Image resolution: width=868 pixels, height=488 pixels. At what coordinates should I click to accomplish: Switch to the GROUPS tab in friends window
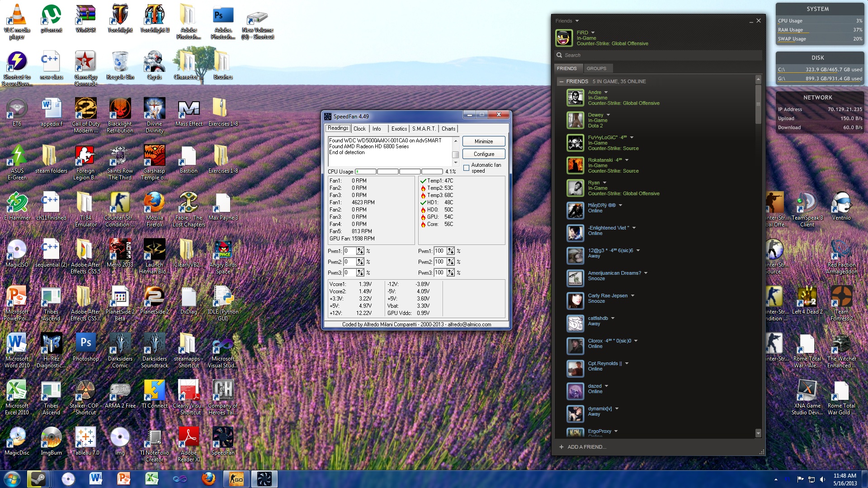pyautogui.click(x=596, y=69)
